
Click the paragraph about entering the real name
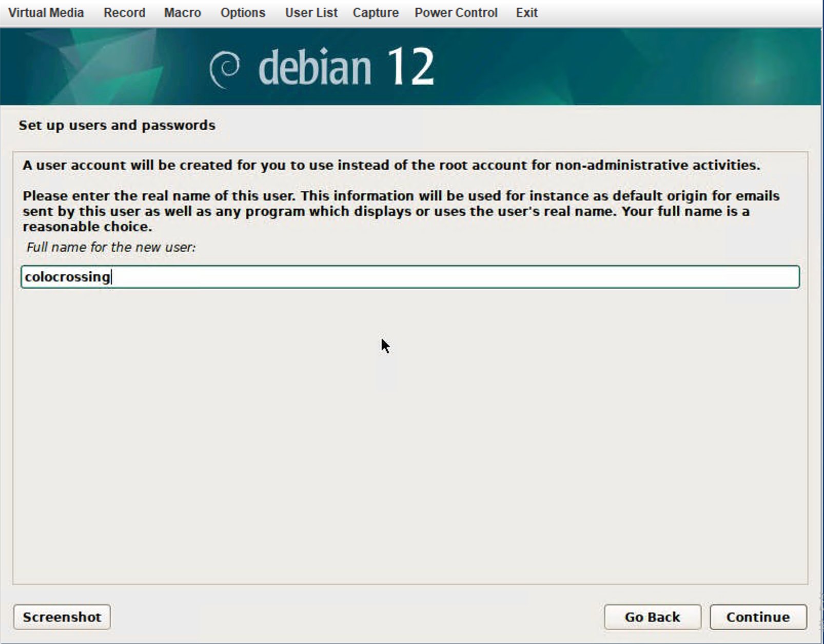coord(400,211)
